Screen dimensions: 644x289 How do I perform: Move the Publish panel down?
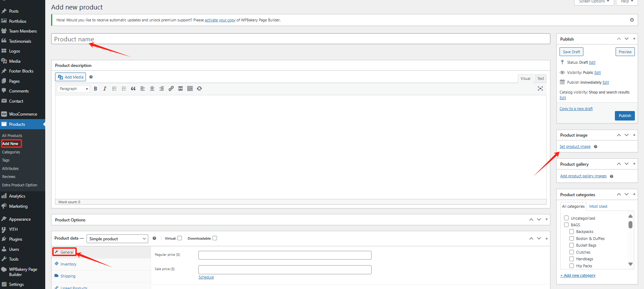[626, 39]
